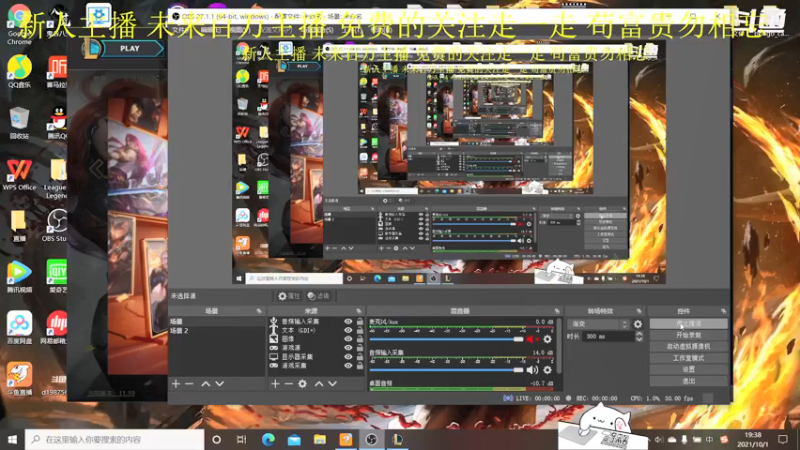Move scene up in Scenes panel
Viewport: 800px width, 450px height.
pos(206,384)
